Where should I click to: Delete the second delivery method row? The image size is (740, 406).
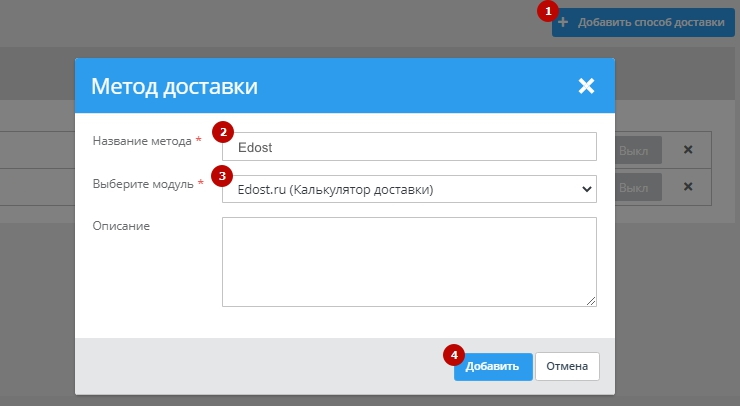(687, 187)
